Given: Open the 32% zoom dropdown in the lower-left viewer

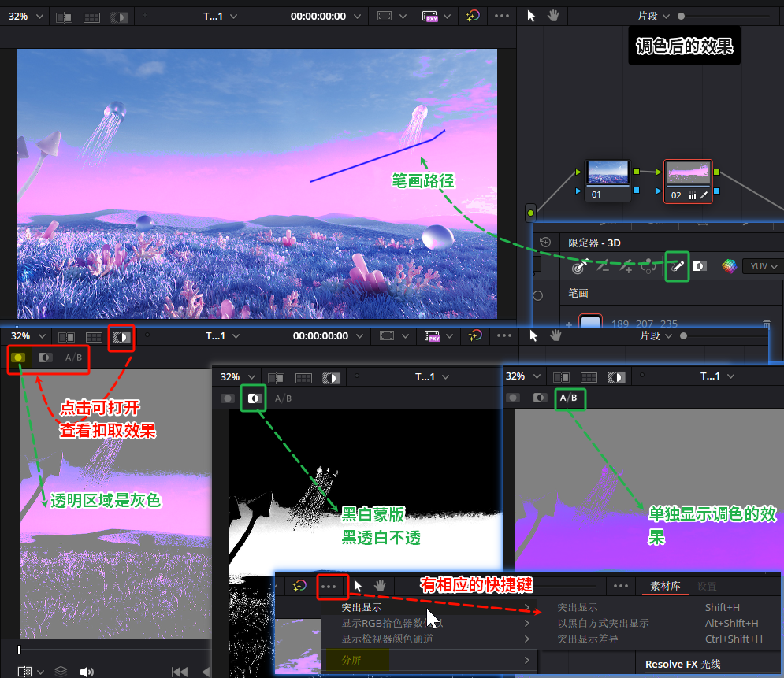Looking at the screenshot, I should [28, 336].
